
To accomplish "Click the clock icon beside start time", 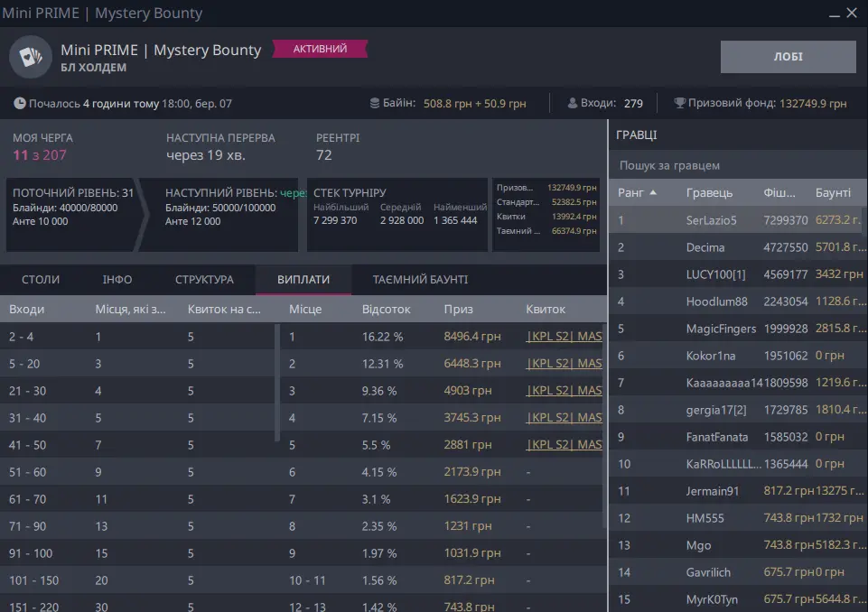I will (x=20, y=104).
